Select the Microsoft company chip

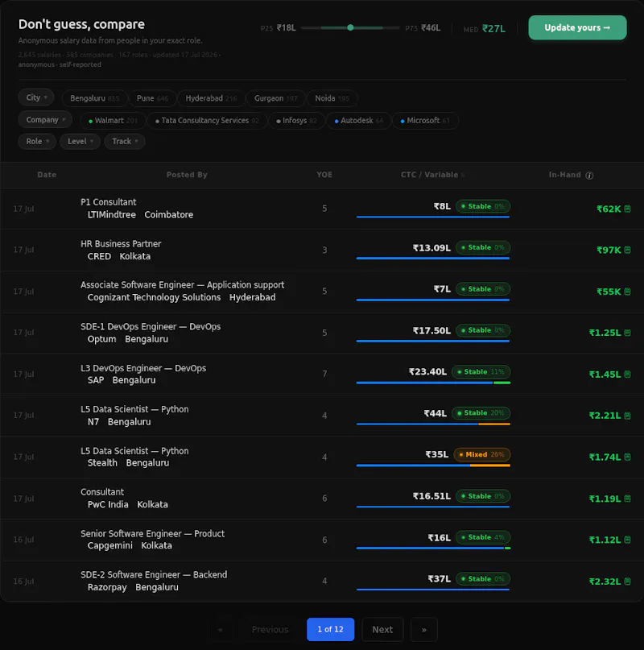pos(425,121)
